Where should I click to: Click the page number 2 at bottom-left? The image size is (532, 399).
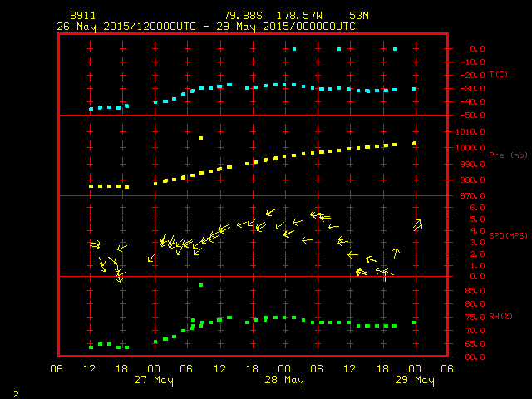16,394
